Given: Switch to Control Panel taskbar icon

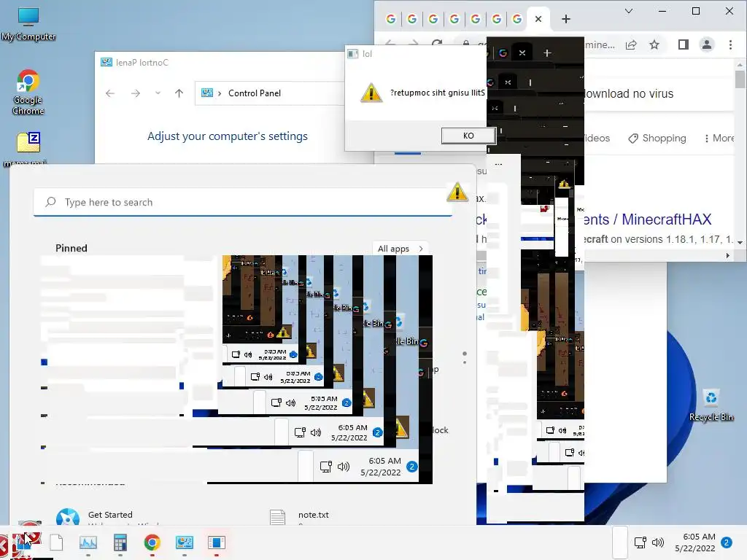Looking at the screenshot, I should point(185,542).
